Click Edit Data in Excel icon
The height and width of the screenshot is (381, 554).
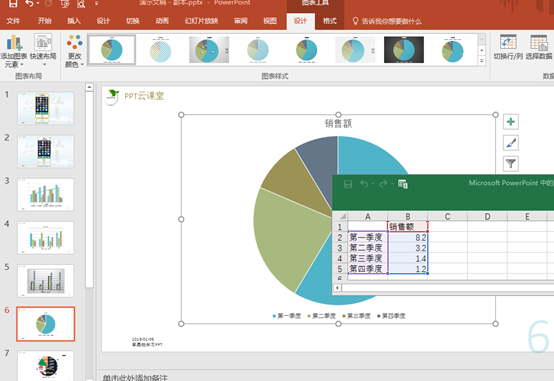tap(403, 184)
